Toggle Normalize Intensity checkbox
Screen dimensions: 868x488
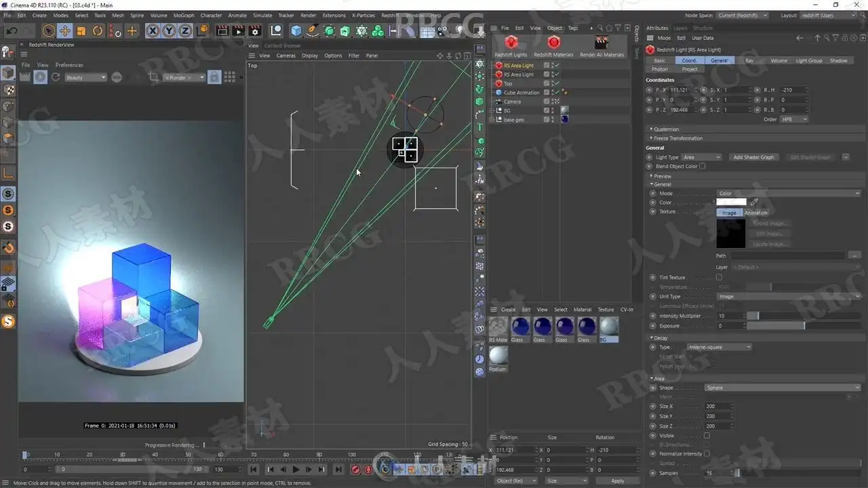pyautogui.click(x=707, y=453)
